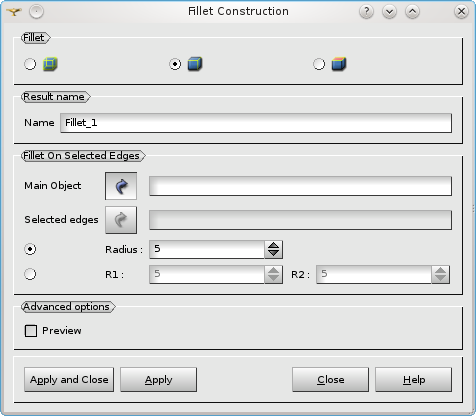Viewport: 476px width, 416px height.
Task: Select the first Fillet type radio button
Action: [30, 64]
